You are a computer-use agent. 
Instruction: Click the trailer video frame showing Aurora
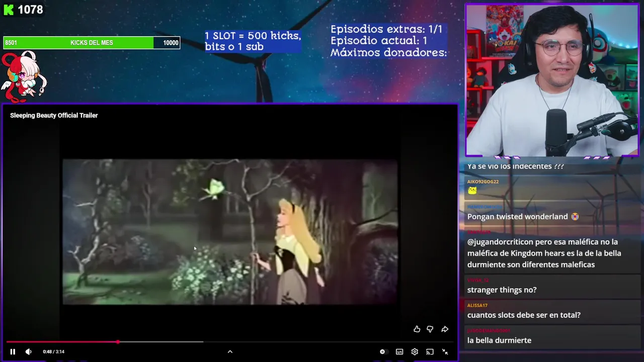[x=230, y=232]
